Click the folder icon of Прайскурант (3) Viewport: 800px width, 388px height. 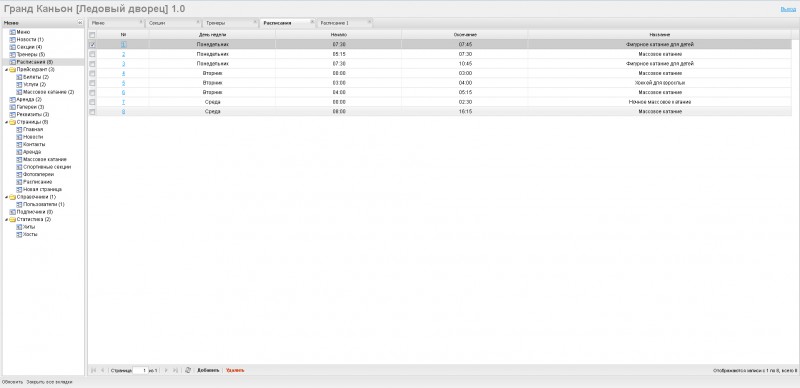[x=12, y=69]
